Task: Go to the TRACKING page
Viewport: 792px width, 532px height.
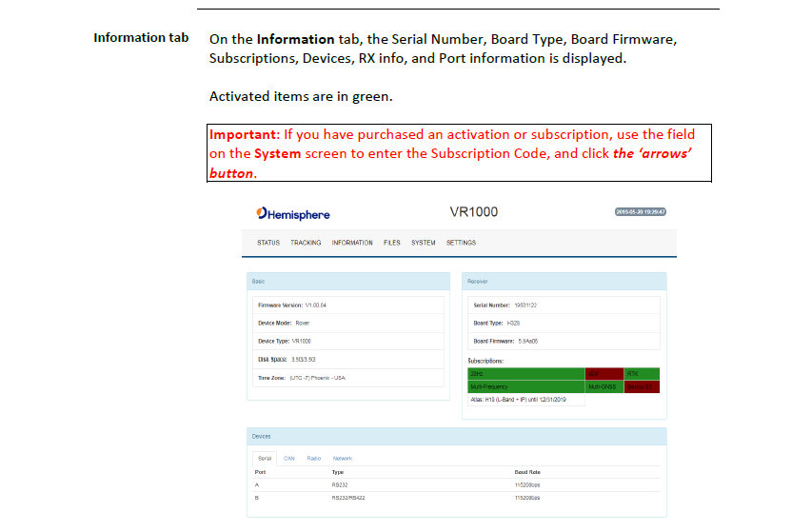Action: tap(306, 243)
